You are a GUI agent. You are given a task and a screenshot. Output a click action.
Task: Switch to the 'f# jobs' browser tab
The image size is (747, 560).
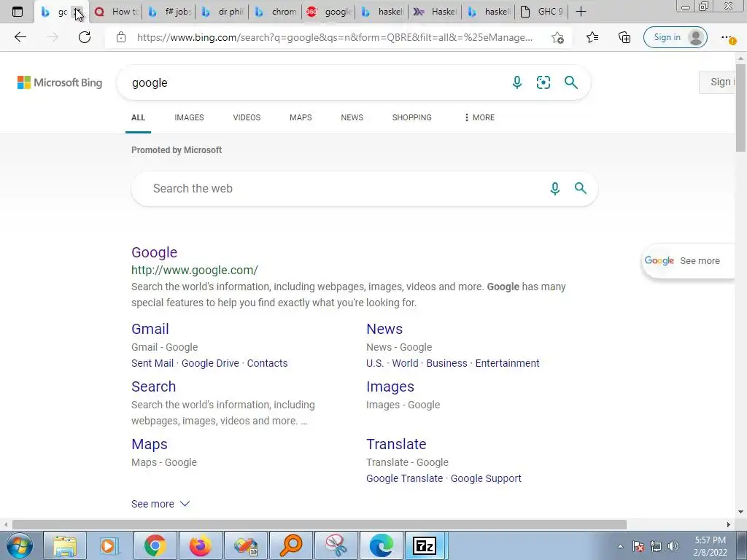pos(169,12)
